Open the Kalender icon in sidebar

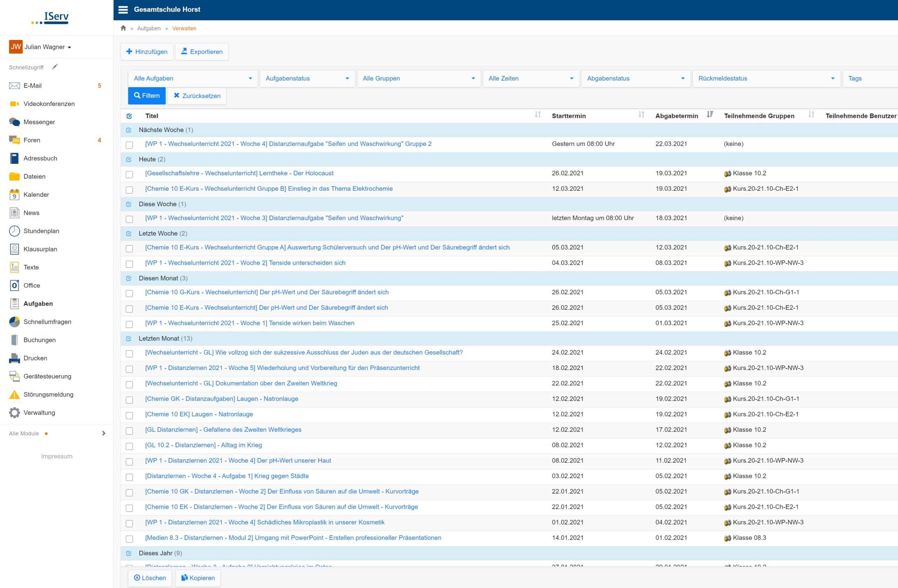[x=14, y=195]
